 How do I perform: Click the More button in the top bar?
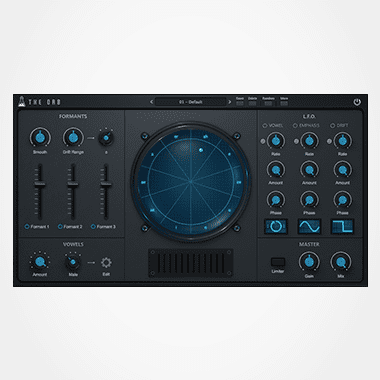pos(284,103)
